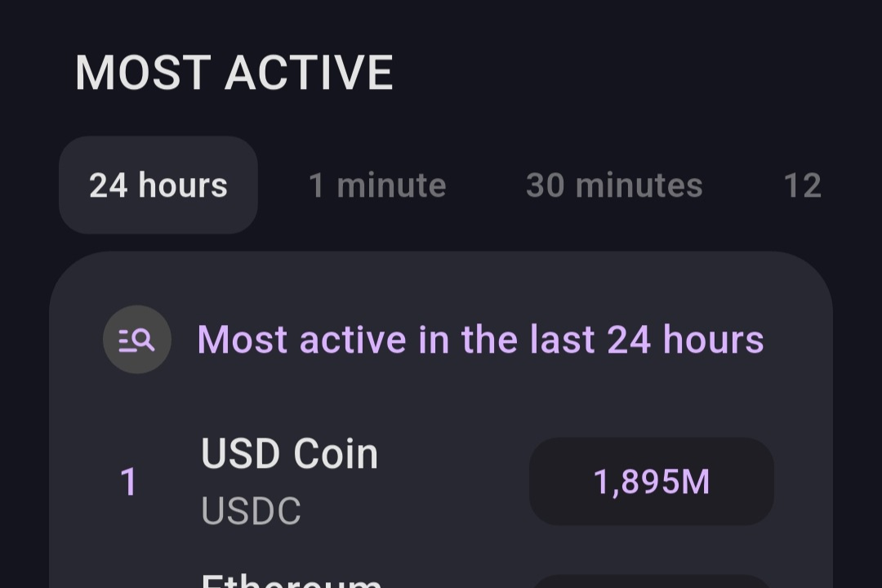This screenshot has height=588, width=882.
Task: Select the 24 hours tab
Action: (x=158, y=185)
